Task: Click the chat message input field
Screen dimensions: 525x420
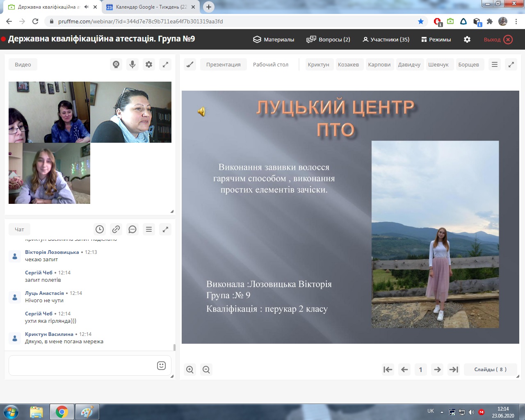Action: 82,365
